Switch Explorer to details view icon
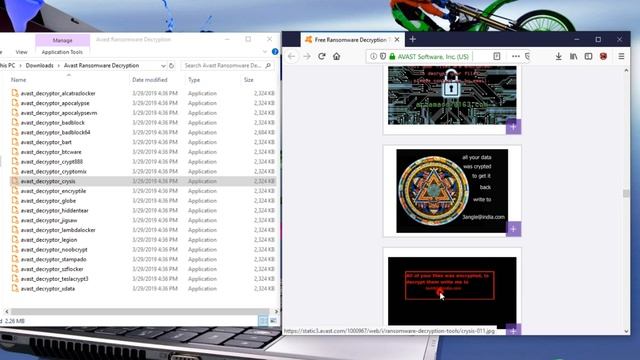This screenshot has height=360, width=640. [263, 321]
